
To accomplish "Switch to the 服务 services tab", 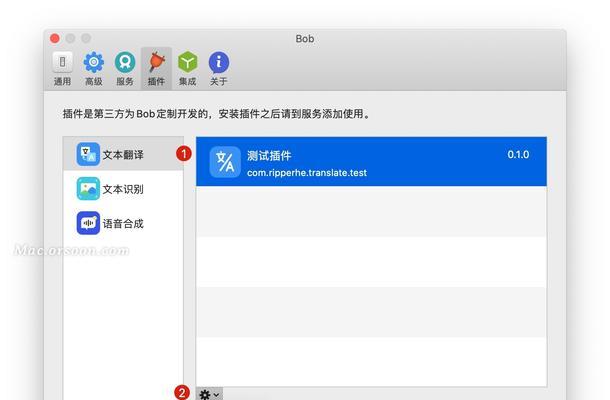I will coord(125,68).
